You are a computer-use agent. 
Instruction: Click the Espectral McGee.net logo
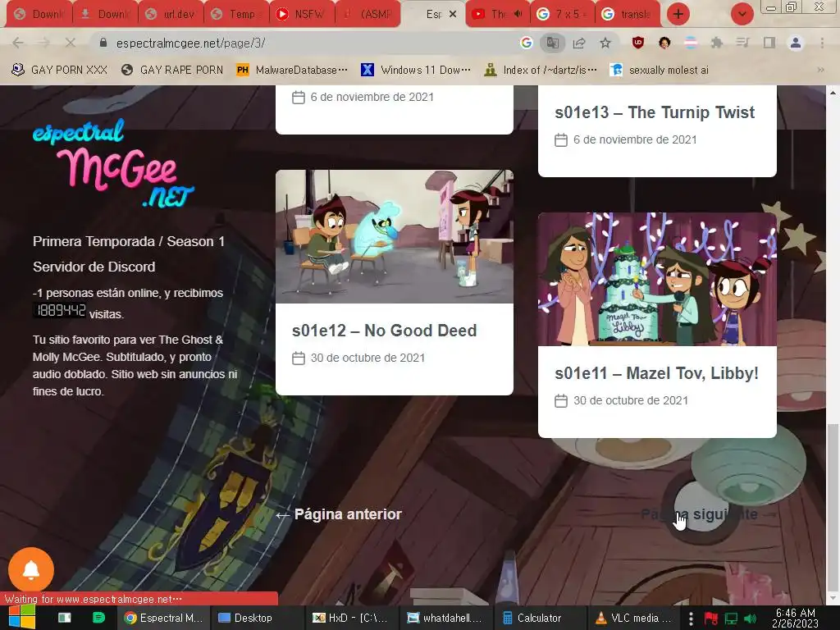click(113, 163)
